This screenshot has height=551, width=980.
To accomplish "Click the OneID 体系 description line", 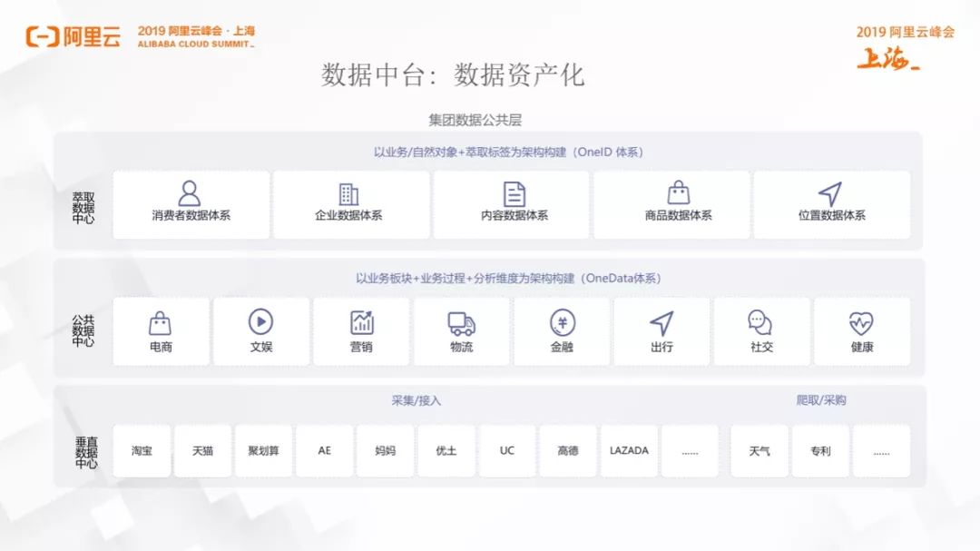I will tap(508, 152).
